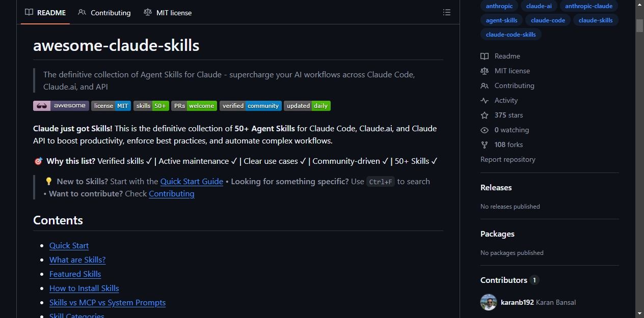Image resolution: width=644 pixels, height=318 pixels.
Task: Switch to the Contributing tab
Action: [x=104, y=12]
